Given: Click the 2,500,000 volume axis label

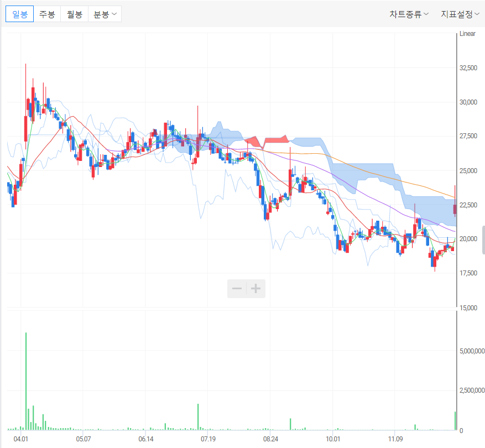Looking at the screenshot, I should tap(472, 390).
